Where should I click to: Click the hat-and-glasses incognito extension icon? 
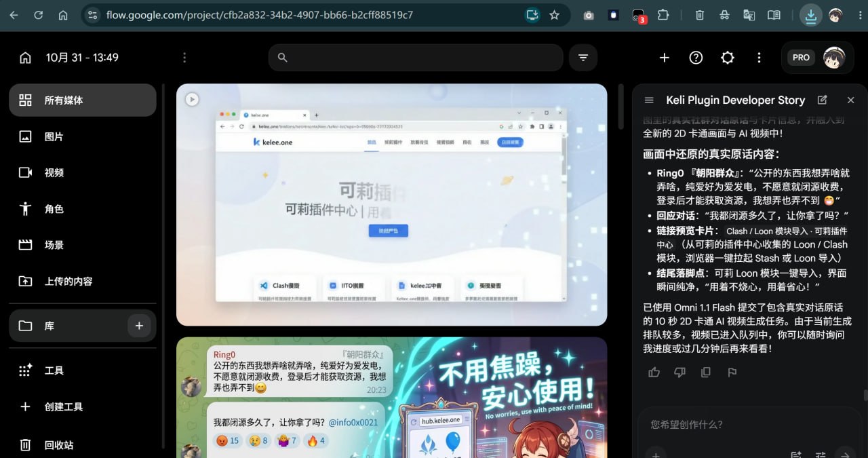(x=724, y=15)
